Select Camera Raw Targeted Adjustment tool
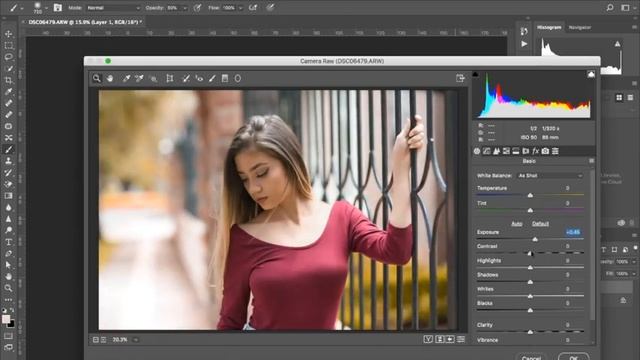Viewport: 640px width, 360px height. pos(153,78)
